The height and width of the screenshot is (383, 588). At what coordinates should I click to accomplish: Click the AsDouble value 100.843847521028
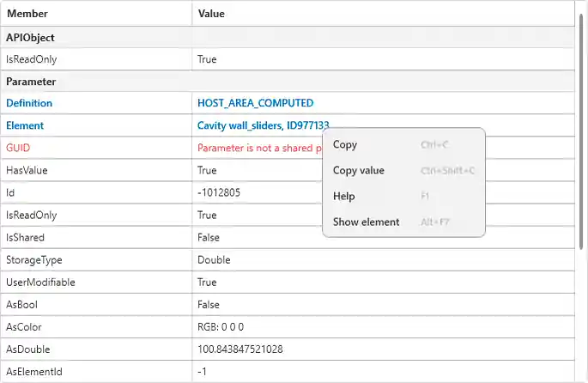coord(240,350)
